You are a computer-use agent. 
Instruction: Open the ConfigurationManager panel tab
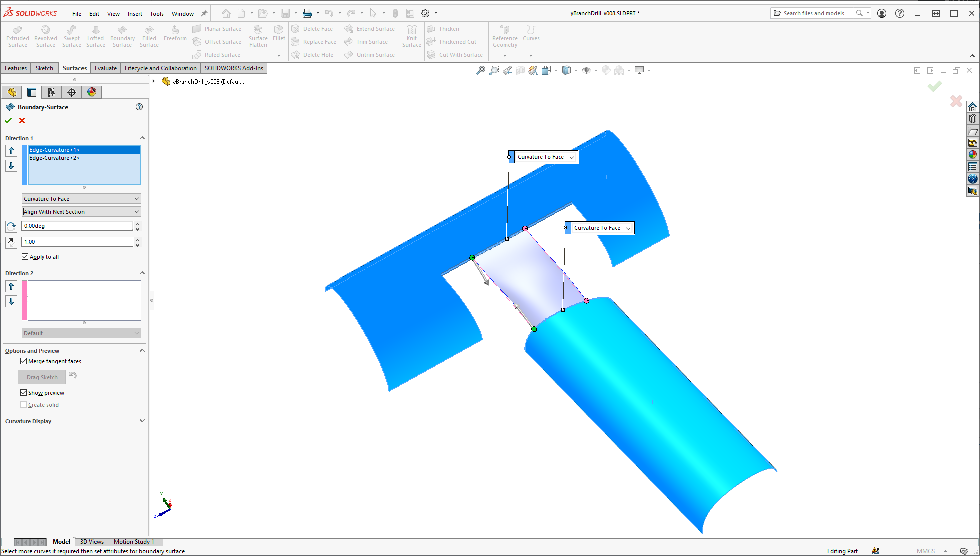click(51, 92)
